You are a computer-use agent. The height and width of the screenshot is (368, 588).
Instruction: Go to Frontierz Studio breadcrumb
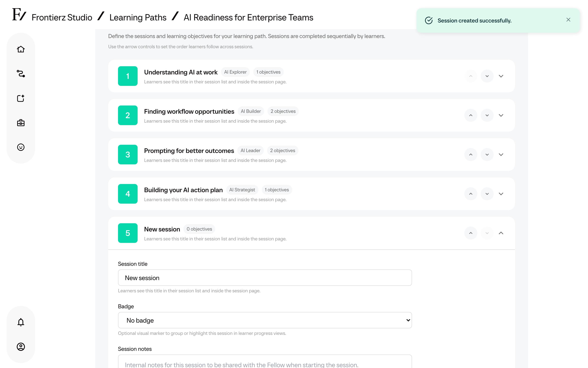point(62,18)
